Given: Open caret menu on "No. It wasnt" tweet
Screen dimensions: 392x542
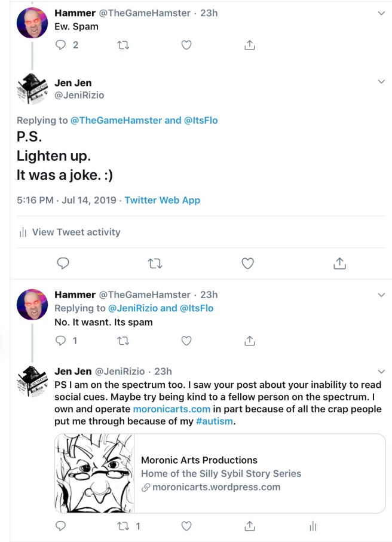Looking at the screenshot, I should point(382,295).
